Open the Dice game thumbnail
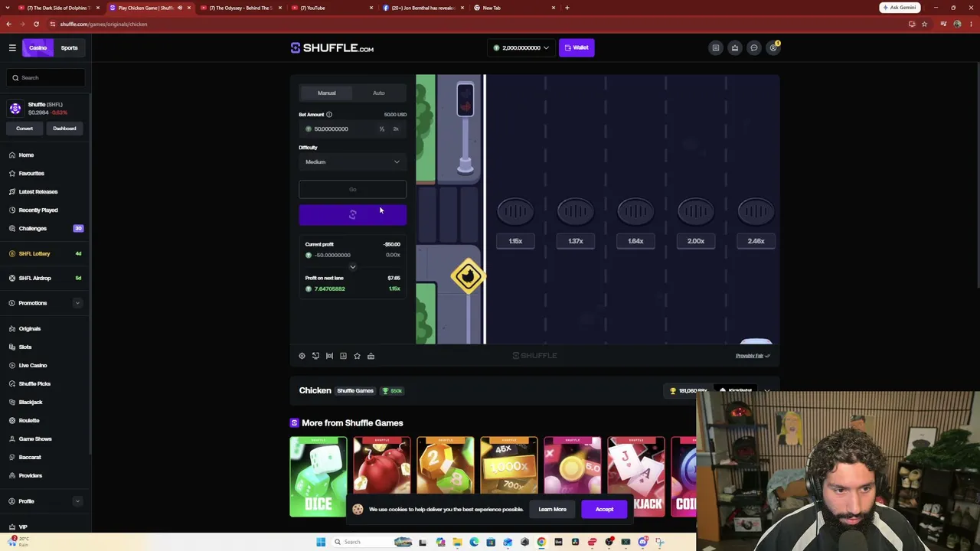Screen dimensions: 980x551 (318, 477)
